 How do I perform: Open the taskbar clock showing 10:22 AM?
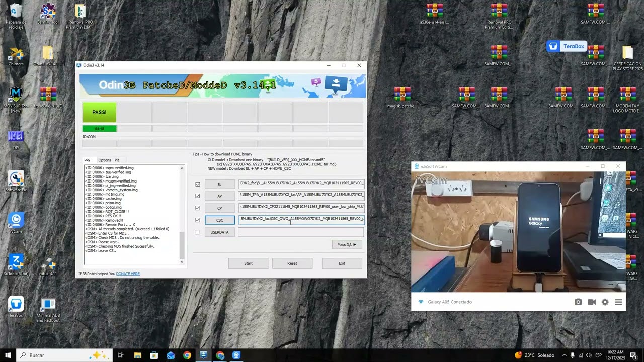pyautogui.click(x=616, y=355)
